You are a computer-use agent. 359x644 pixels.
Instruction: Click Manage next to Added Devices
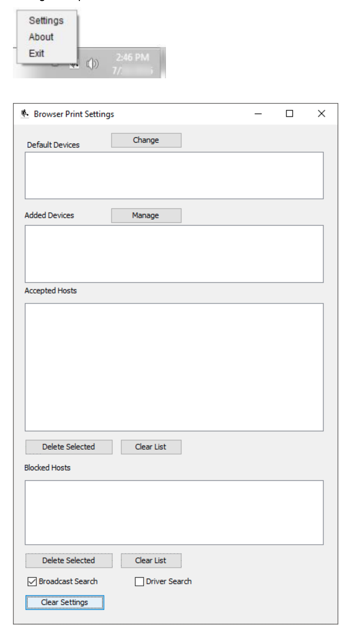[146, 215]
